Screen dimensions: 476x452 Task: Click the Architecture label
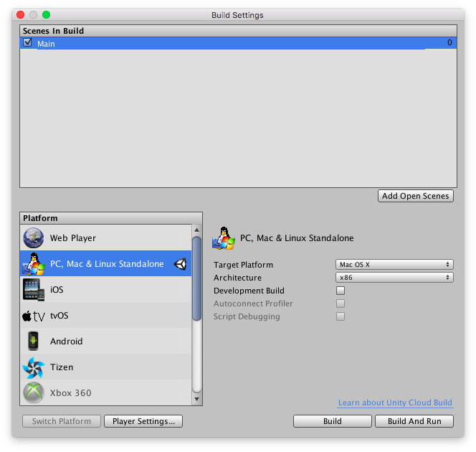(237, 278)
